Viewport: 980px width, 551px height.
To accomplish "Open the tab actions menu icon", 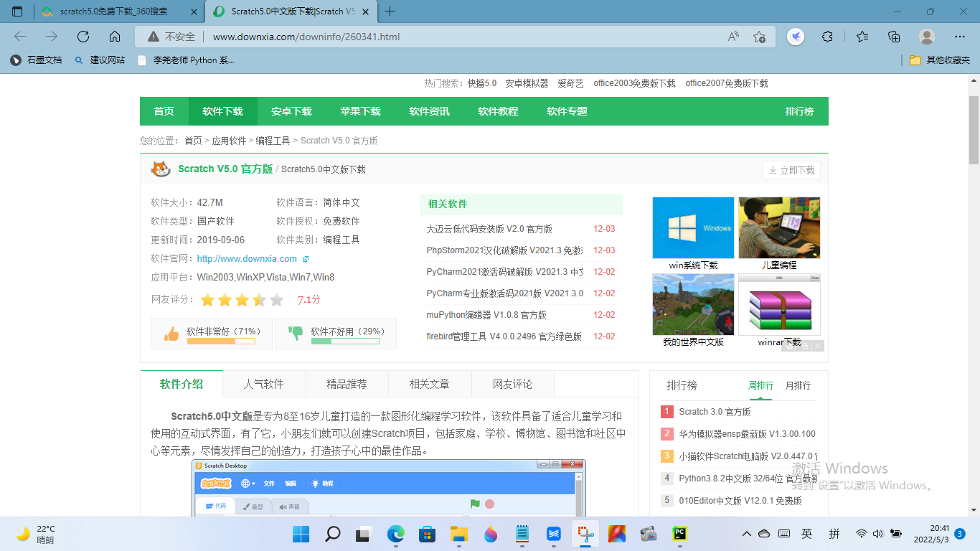I will coord(17,11).
